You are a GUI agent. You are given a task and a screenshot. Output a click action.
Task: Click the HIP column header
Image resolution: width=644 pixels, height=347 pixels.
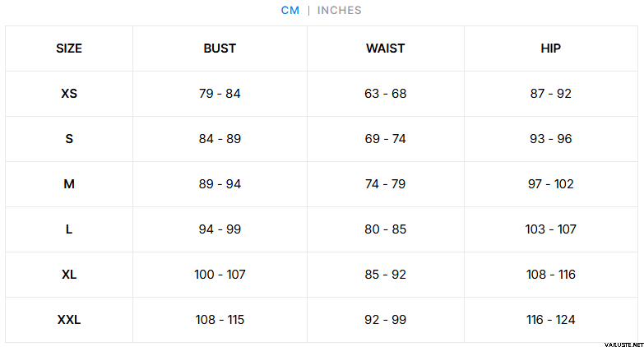(551, 49)
